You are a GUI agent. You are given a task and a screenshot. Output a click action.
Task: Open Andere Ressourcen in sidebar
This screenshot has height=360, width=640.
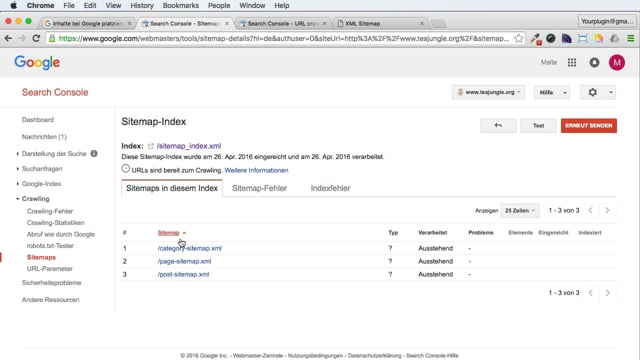click(x=51, y=300)
